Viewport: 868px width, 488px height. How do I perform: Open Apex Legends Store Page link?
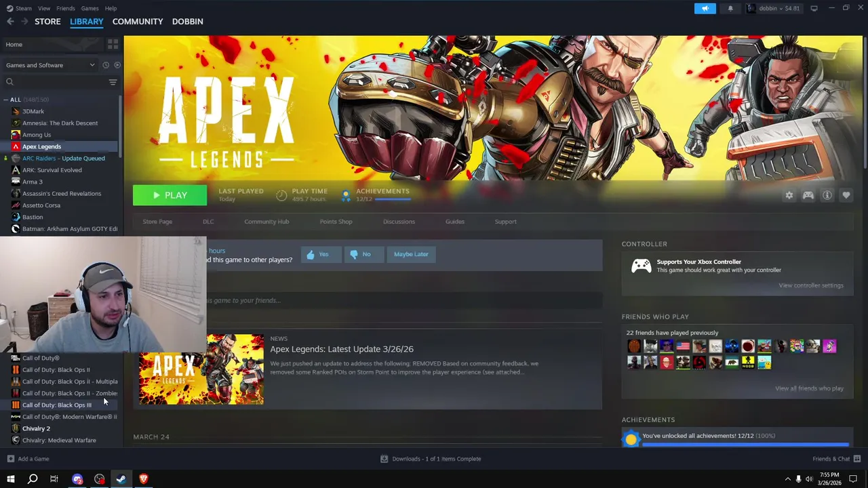[x=157, y=222]
